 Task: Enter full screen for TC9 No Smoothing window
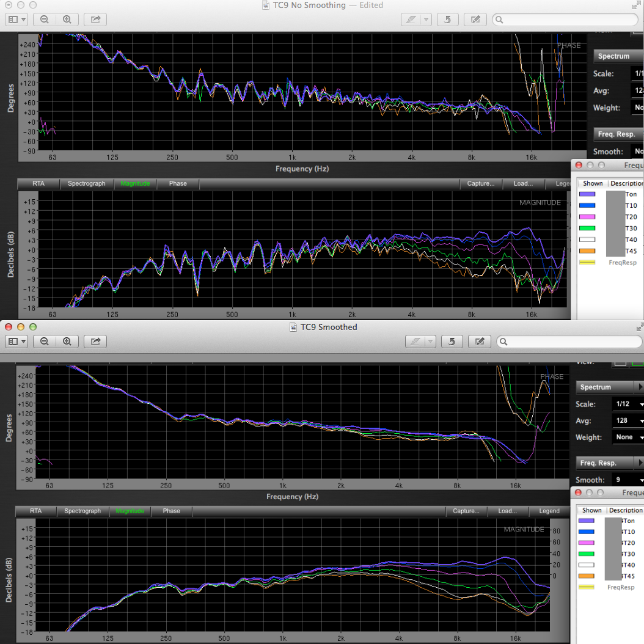pyautogui.click(x=636, y=5)
